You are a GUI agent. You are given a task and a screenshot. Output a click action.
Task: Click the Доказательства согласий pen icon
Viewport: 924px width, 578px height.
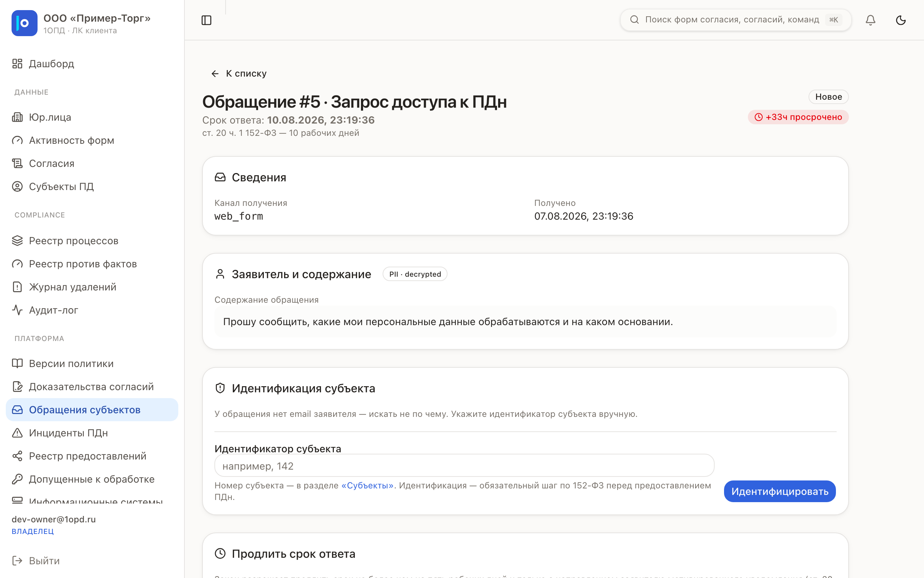pos(17,387)
